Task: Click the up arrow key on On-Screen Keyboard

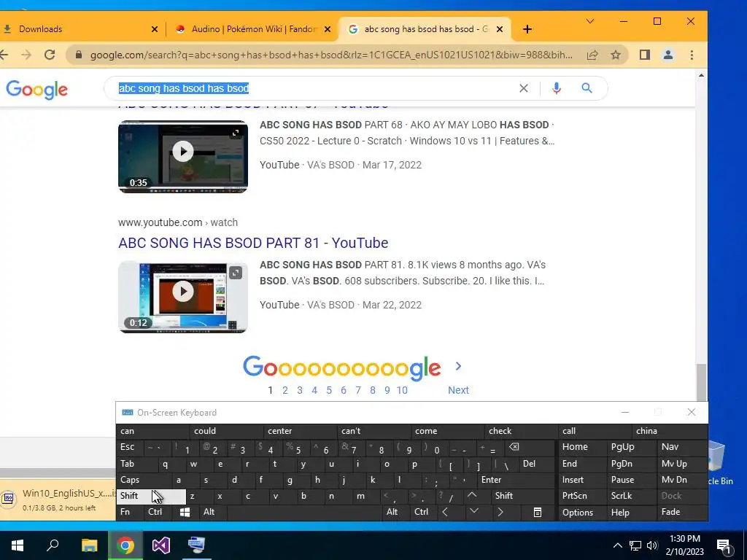Action: tap(472, 496)
